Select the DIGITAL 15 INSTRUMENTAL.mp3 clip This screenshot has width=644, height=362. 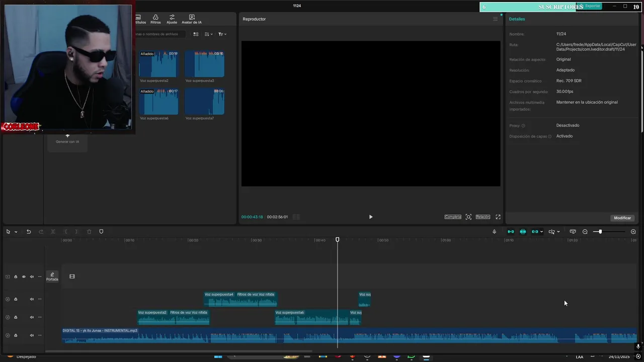point(350,335)
